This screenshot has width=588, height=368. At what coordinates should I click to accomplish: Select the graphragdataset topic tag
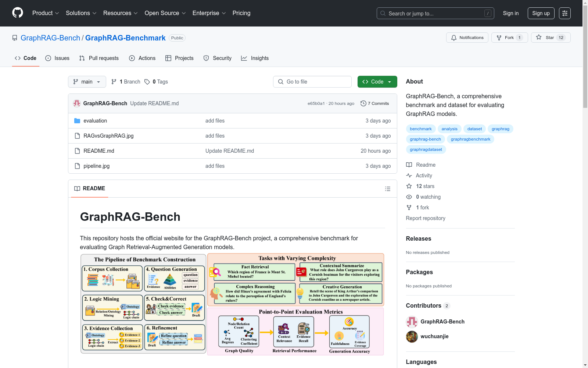pyautogui.click(x=426, y=149)
